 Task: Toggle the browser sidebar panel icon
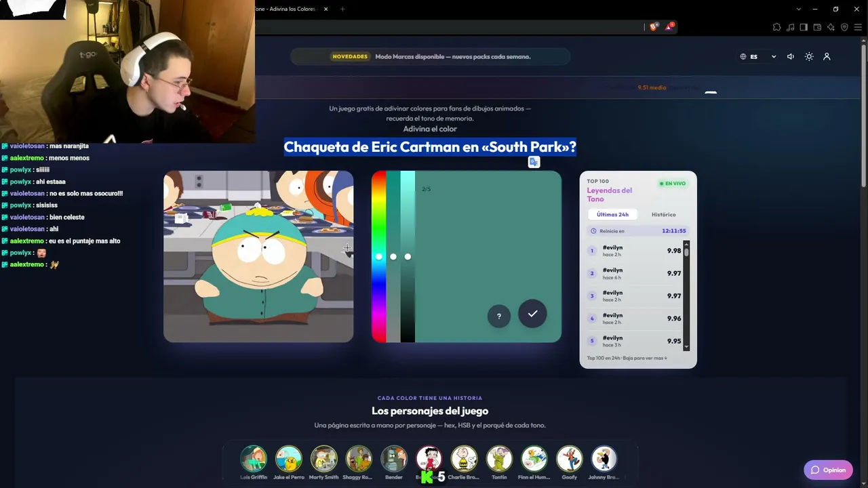804,27
